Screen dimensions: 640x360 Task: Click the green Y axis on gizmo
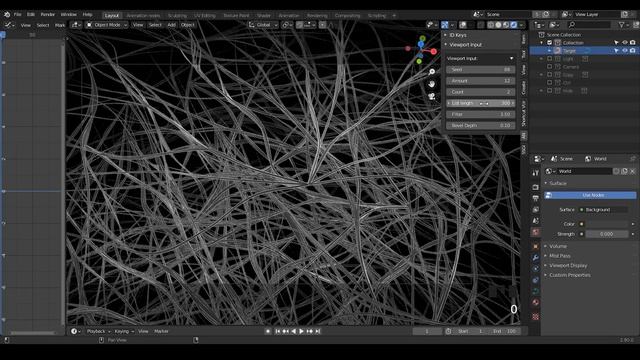pos(419,61)
